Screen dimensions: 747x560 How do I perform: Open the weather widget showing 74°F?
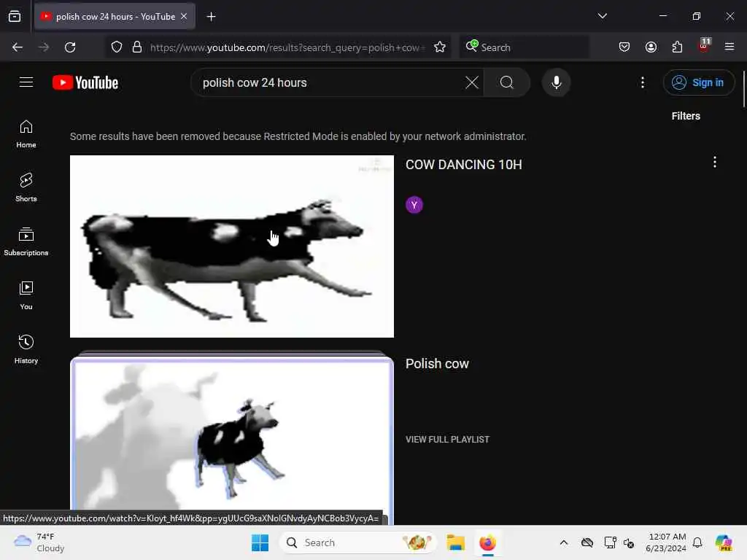[x=39, y=542]
